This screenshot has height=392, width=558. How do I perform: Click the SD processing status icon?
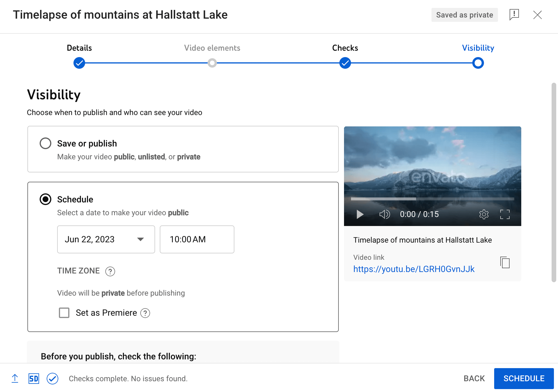[x=34, y=379]
